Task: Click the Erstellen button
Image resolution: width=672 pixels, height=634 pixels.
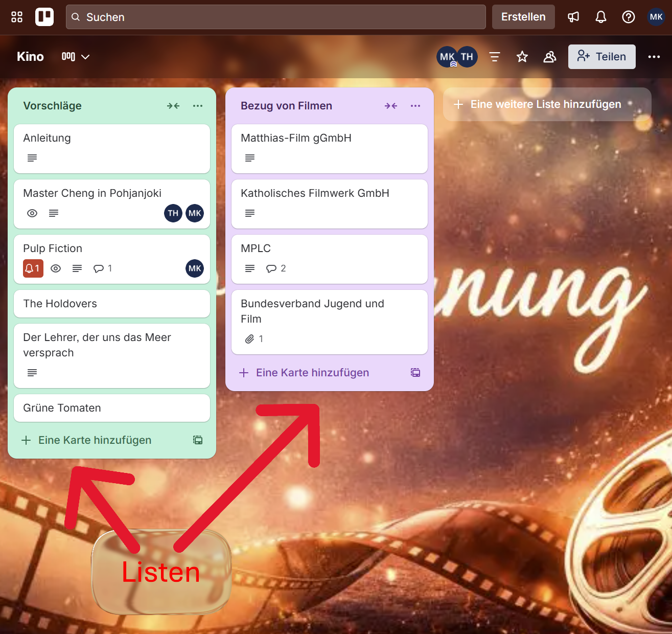Action: [523, 17]
